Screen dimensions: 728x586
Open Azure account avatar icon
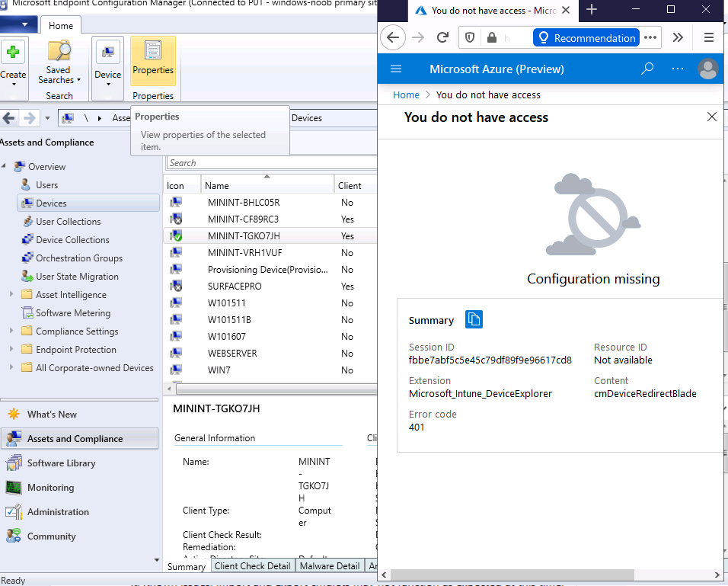707,69
